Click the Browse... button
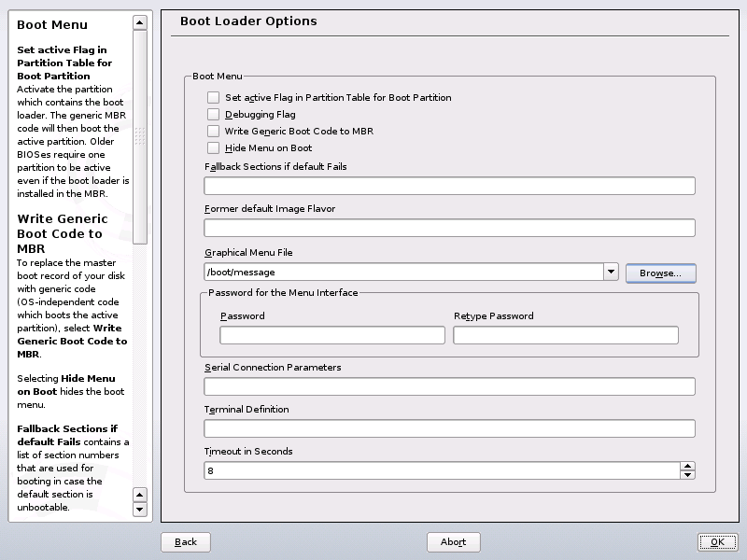Image resolution: width=747 pixels, height=560 pixels. click(660, 273)
